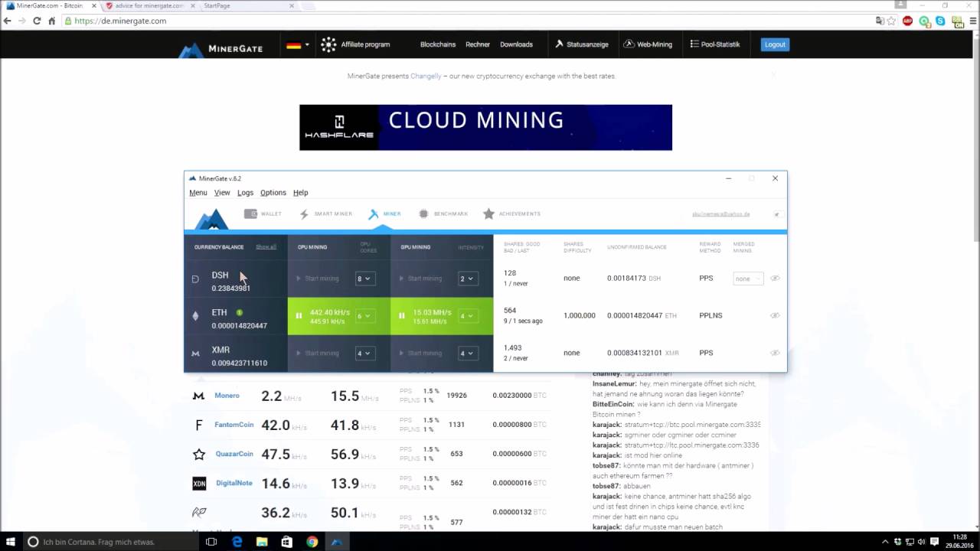Click the MinerGate mountain logo in app
The width and height of the screenshot is (980, 551).
211,219
